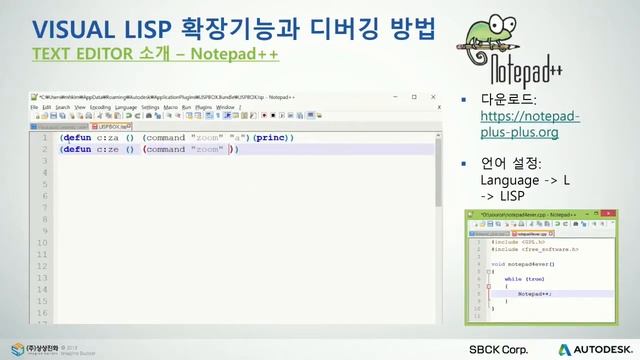This screenshot has height=360, width=640.
Task: Toggle synchronized vertical scrolling icon
Action: coord(189,116)
